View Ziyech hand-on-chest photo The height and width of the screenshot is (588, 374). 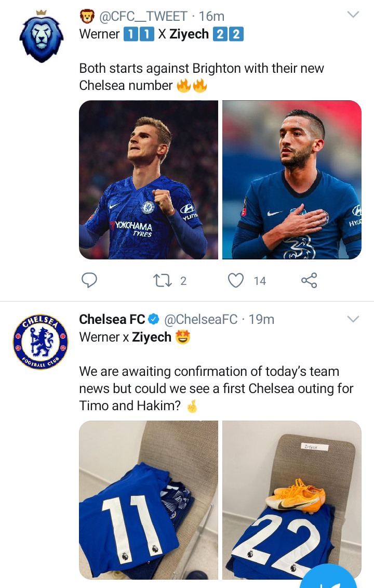click(x=292, y=180)
